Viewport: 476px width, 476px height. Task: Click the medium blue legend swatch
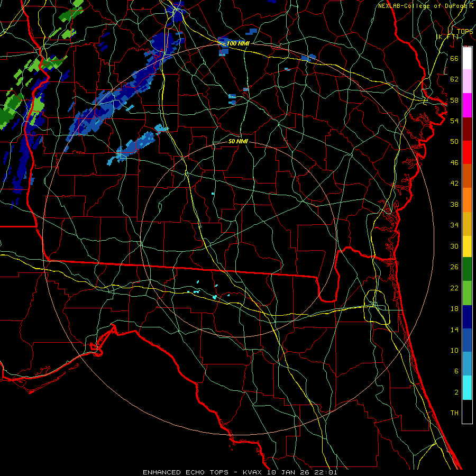[467, 340]
